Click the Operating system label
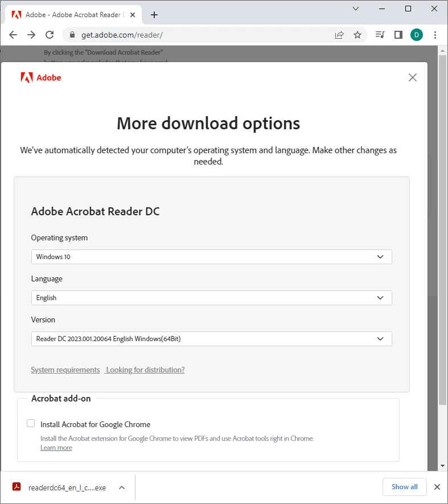The width and height of the screenshot is (448, 504). pos(59,238)
